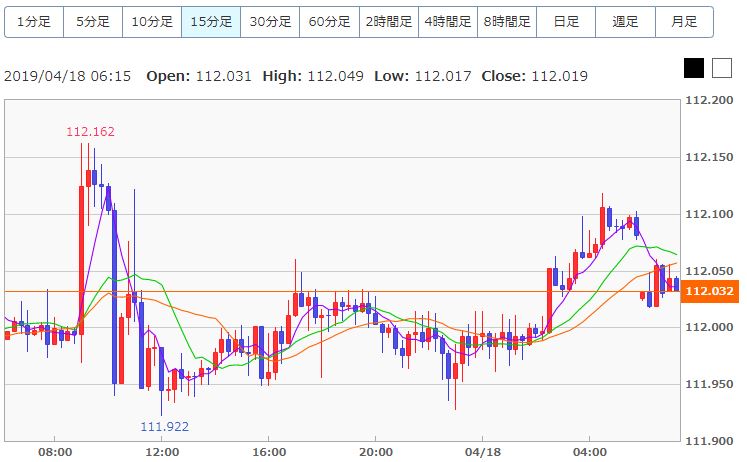This screenshot has height=462, width=747.
Task: Choose the 8時間足 interval
Action: pyautogui.click(x=507, y=22)
